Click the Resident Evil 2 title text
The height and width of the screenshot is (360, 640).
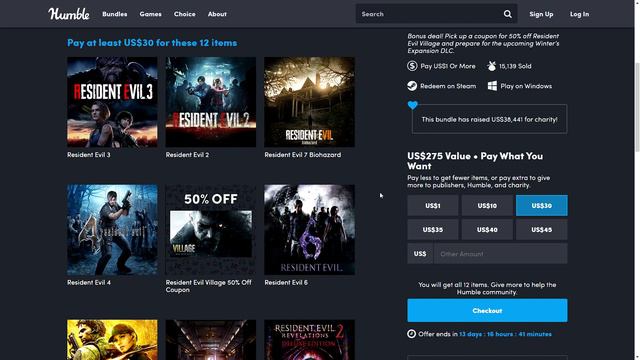(x=187, y=155)
